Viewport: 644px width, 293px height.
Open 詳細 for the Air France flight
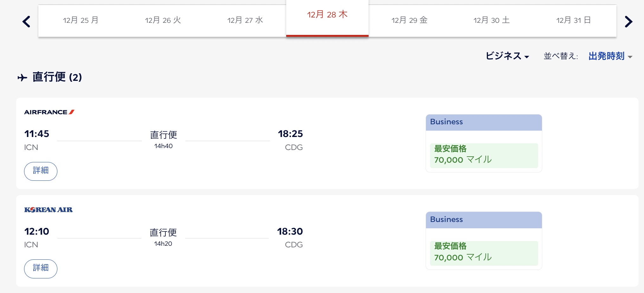click(41, 171)
